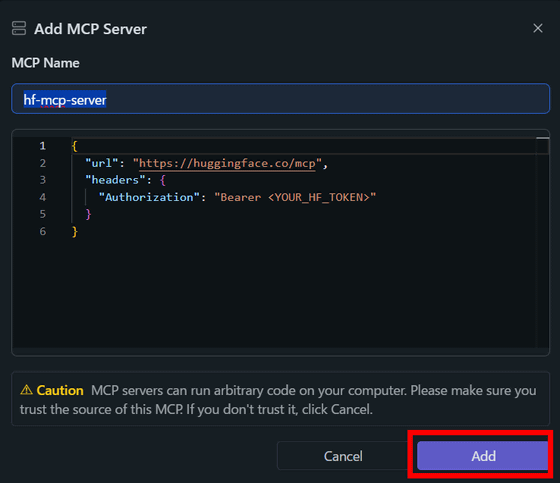Viewport: 560px width, 483px height.
Task: Click line number 6 in the gutter
Action: pyautogui.click(x=42, y=231)
